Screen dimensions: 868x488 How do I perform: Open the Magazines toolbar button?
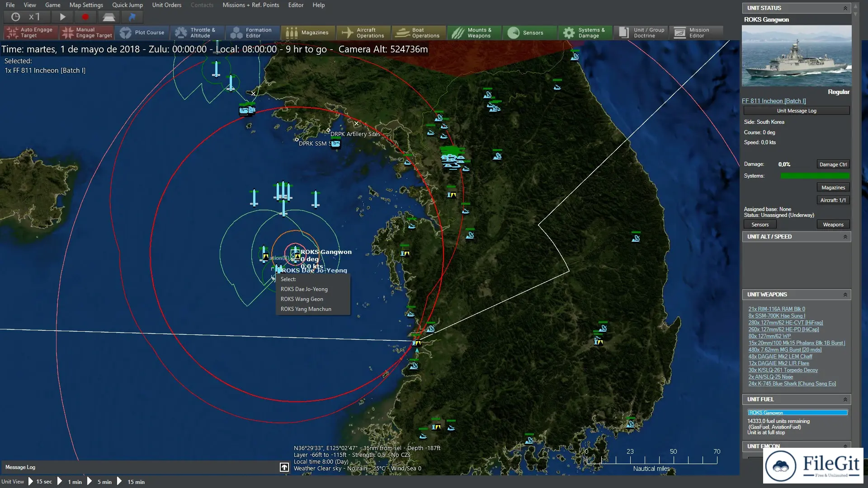click(308, 33)
